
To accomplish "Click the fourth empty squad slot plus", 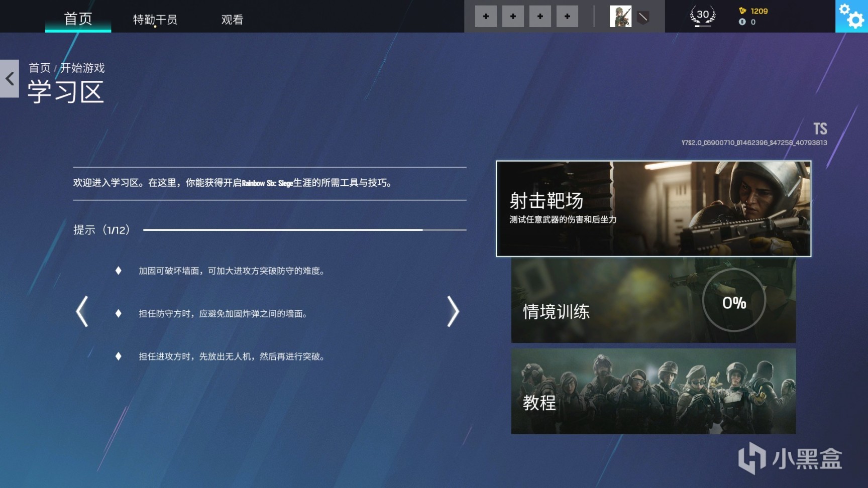I will point(567,17).
